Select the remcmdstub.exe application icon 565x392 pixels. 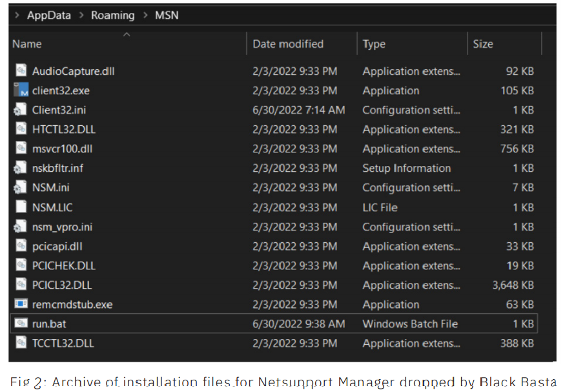[21, 304]
